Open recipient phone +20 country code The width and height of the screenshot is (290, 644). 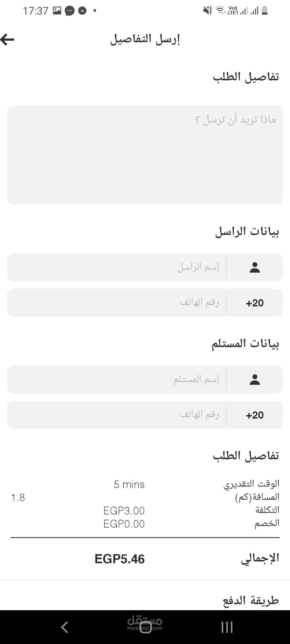tap(254, 415)
